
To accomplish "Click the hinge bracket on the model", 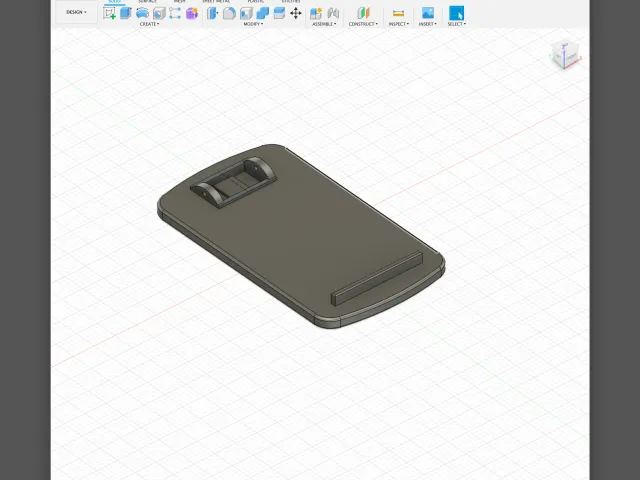I will point(233,182).
